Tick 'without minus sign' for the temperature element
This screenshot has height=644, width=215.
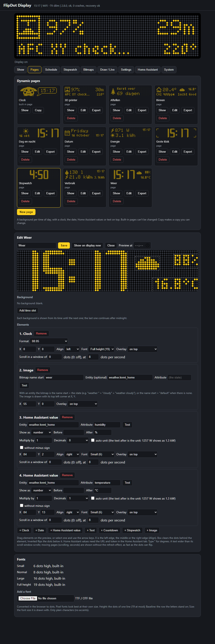pyautogui.click(x=21, y=506)
